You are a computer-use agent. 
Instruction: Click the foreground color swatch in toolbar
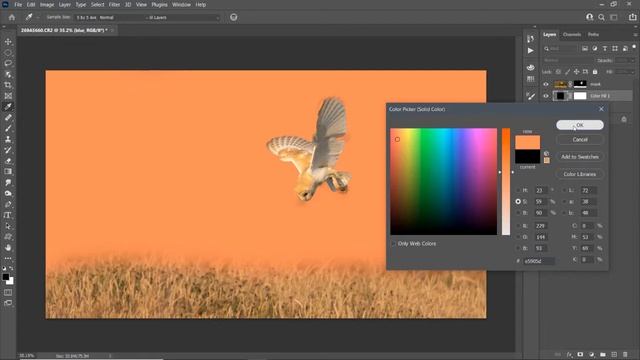(x=6, y=277)
